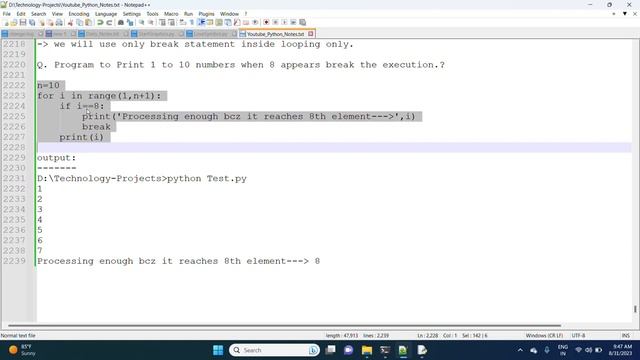This screenshot has height=360, width=640.
Task: Open the Window menu
Action: point(229,14)
